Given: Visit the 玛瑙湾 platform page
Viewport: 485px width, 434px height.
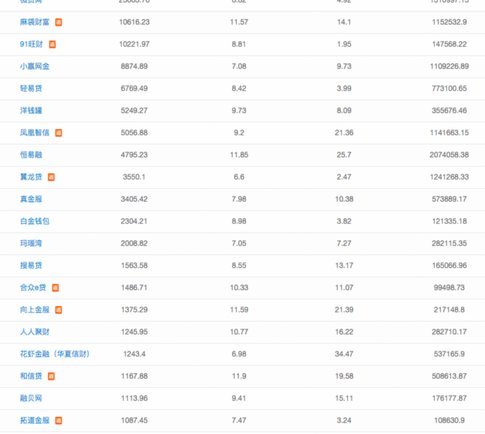Looking at the screenshot, I should 31,243.
